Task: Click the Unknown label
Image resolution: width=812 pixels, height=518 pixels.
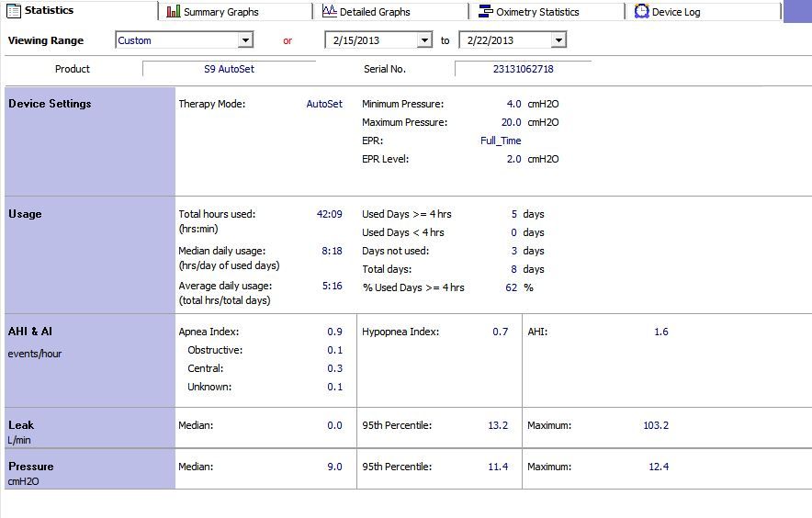Action: coord(209,387)
